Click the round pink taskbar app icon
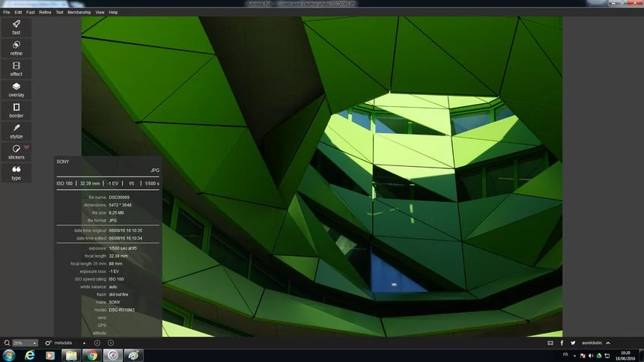This screenshot has height=362, width=644. click(x=112, y=355)
